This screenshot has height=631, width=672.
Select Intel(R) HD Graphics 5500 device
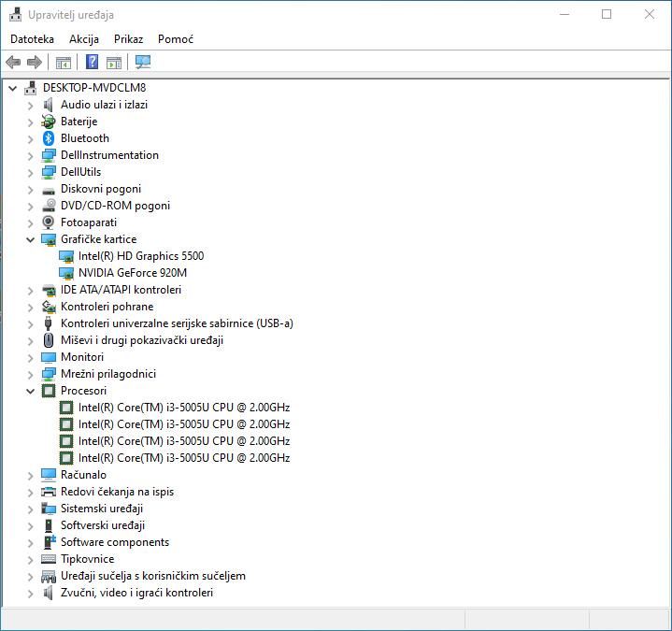pyautogui.click(x=141, y=256)
